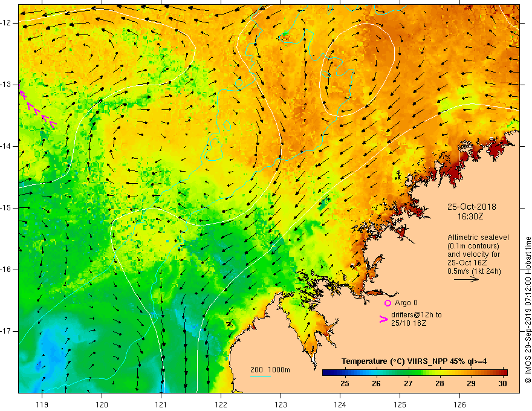The image size is (532, 411).
Task: Click the colorbar value '27'
Action: [408, 384]
